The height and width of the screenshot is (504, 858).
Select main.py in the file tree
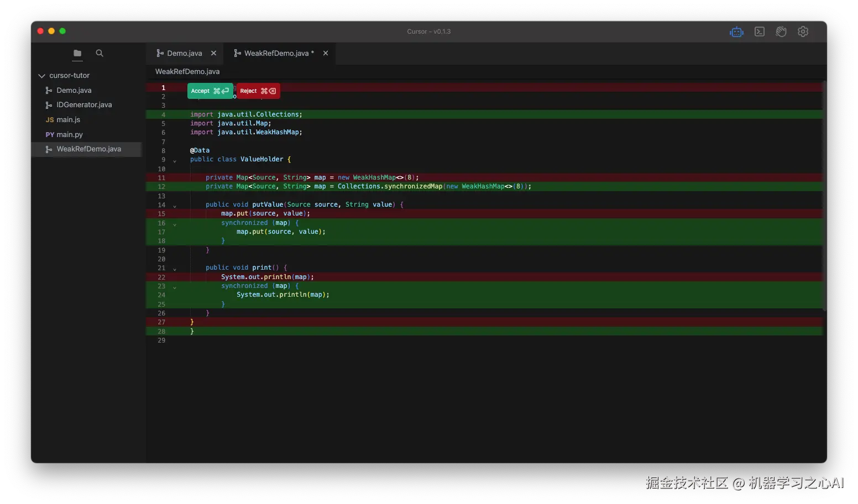point(70,134)
